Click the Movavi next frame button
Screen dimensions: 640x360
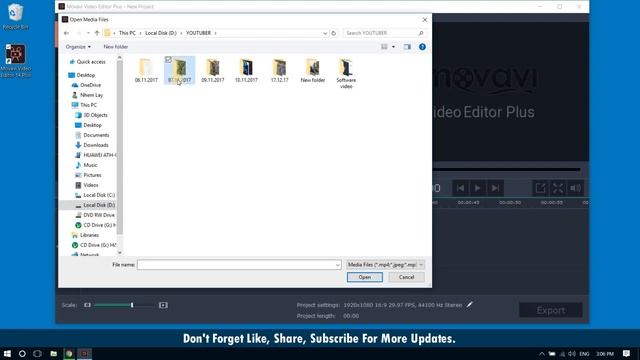[x=495, y=188]
